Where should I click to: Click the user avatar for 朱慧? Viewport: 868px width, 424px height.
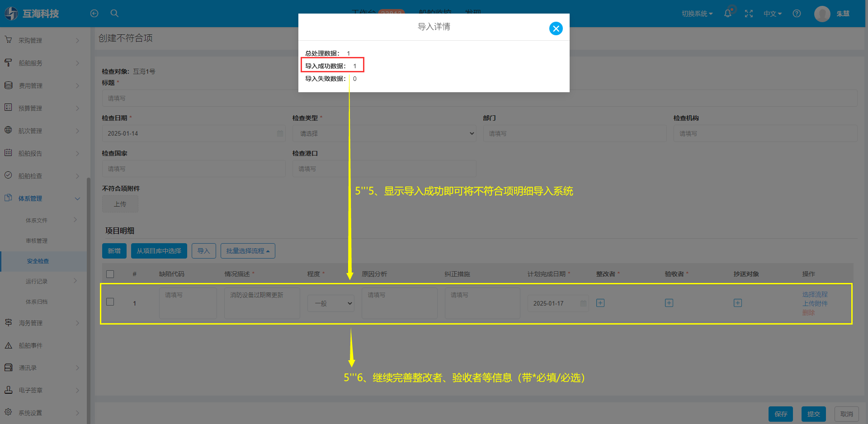822,14
